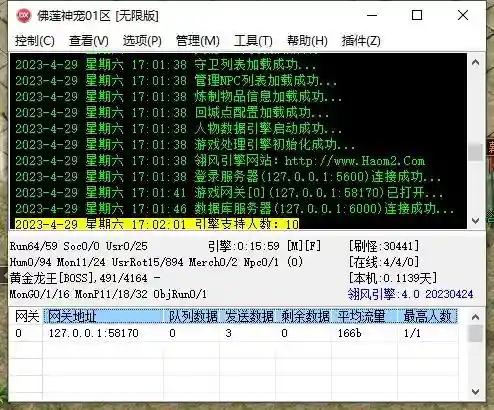Open the 插件(Z) menu
The image size is (494, 410).
[361, 41]
